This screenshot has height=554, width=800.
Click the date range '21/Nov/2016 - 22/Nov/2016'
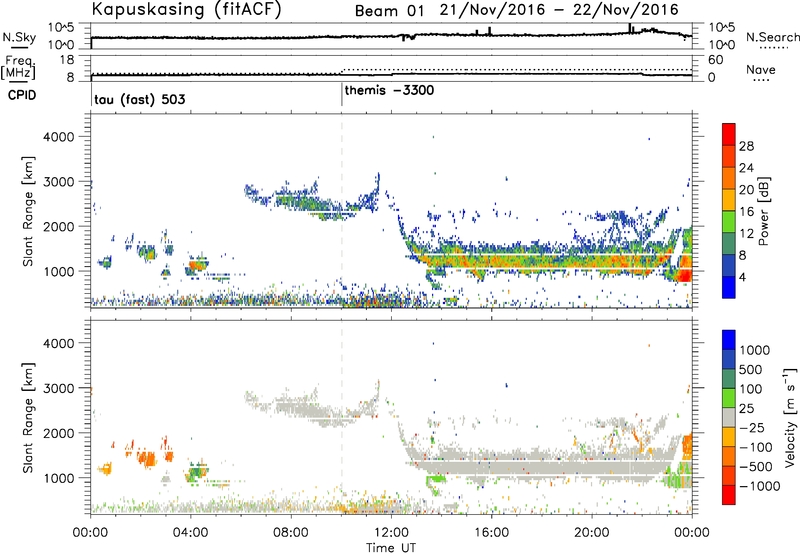559,10
